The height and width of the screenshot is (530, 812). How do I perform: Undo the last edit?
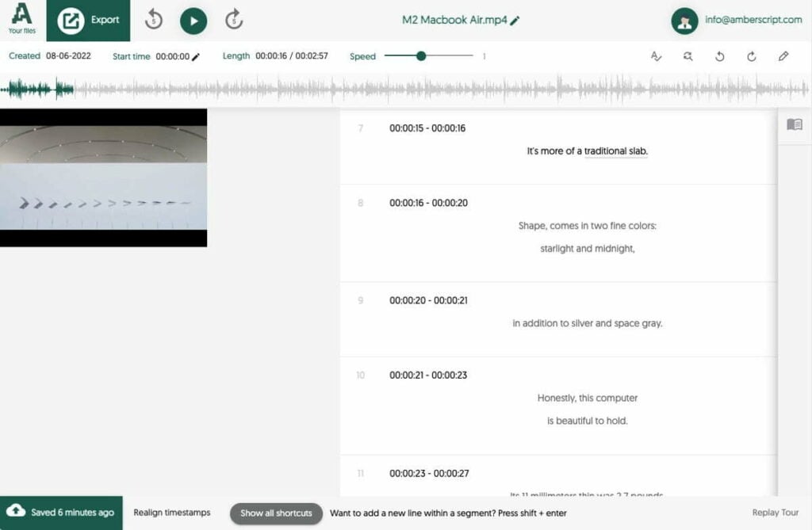[x=720, y=56]
